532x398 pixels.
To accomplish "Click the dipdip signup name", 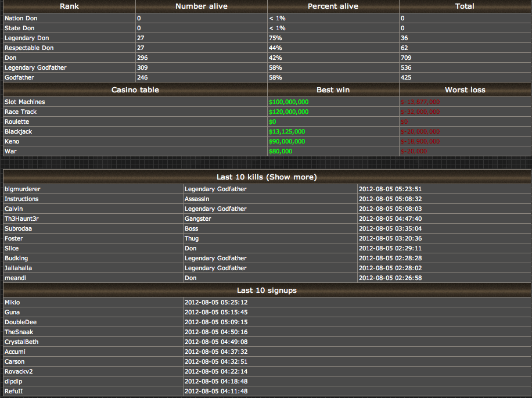I will point(13,381).
